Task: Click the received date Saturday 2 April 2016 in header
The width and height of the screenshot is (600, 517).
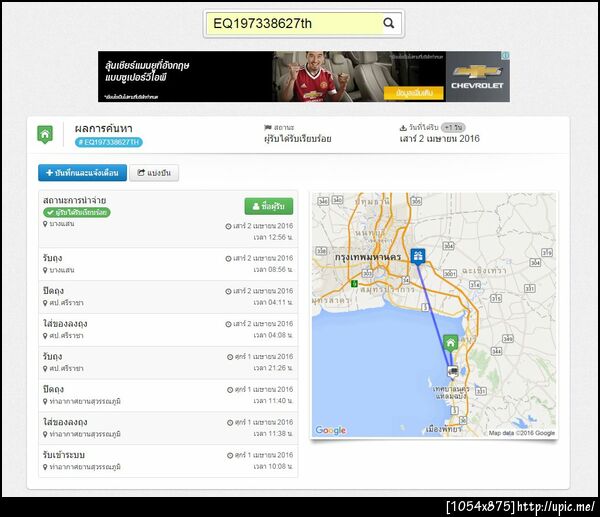Action: [439, 139]
